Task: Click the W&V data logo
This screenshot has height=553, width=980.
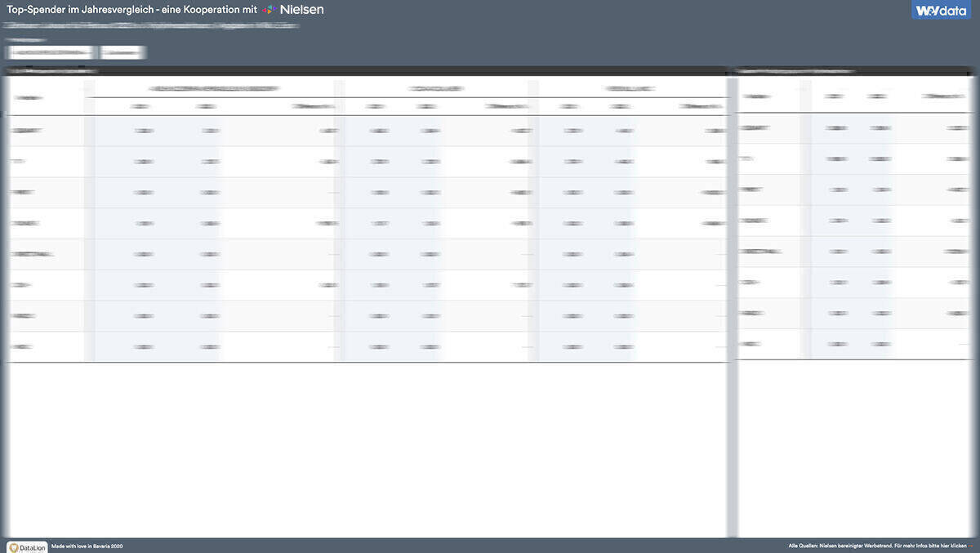Action: (x=941, y=11)
